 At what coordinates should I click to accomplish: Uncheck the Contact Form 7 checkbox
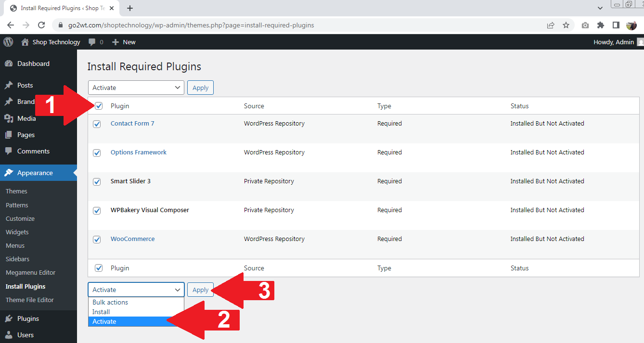coord(97,124)
